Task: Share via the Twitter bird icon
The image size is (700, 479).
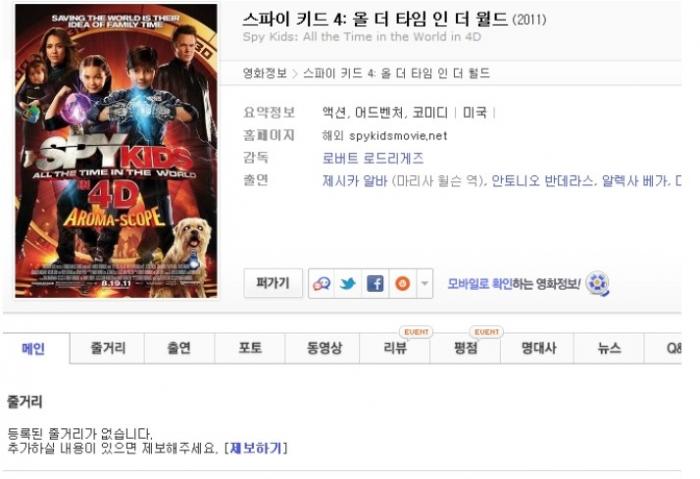Action: [x=348, y=283]
